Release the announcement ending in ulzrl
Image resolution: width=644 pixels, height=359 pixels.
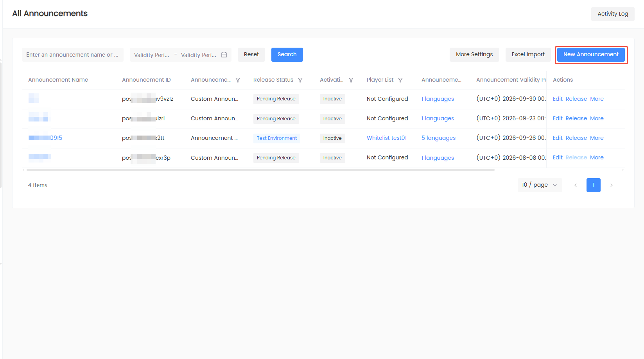tap(576, 118)
